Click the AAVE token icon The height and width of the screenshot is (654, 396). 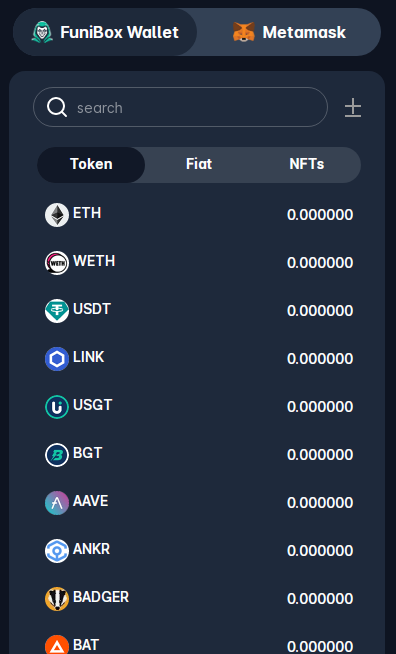[x=57, y=503]
